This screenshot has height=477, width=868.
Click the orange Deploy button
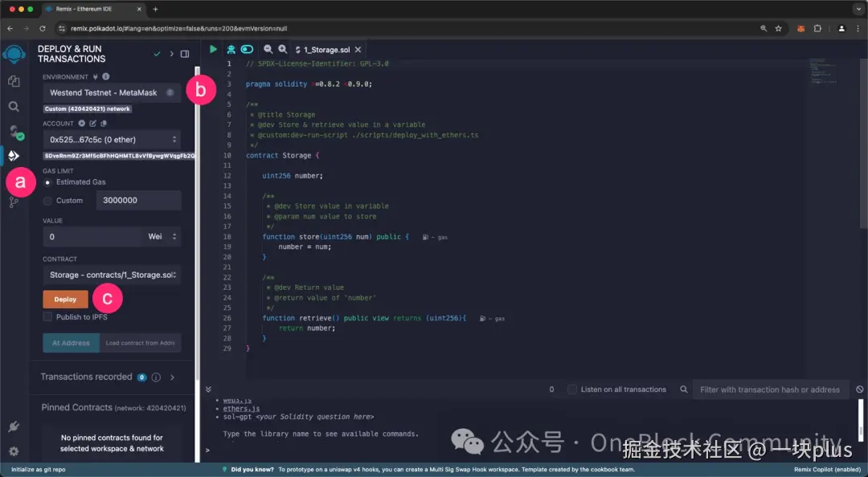coord(65,300)
